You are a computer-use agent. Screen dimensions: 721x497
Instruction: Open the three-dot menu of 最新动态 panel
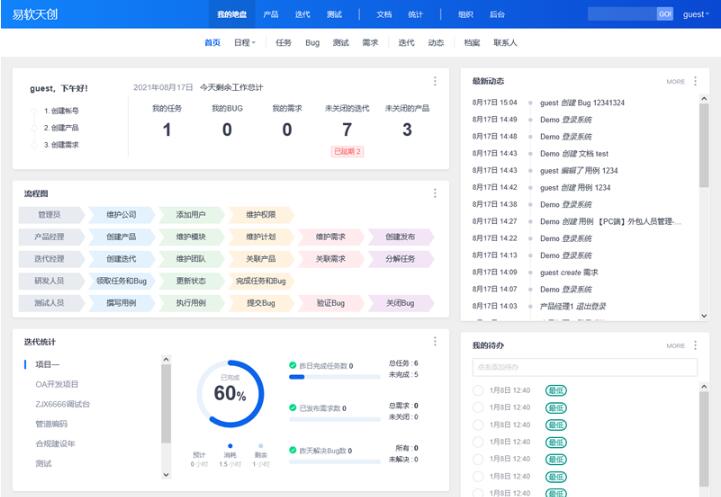pos(695,81)
